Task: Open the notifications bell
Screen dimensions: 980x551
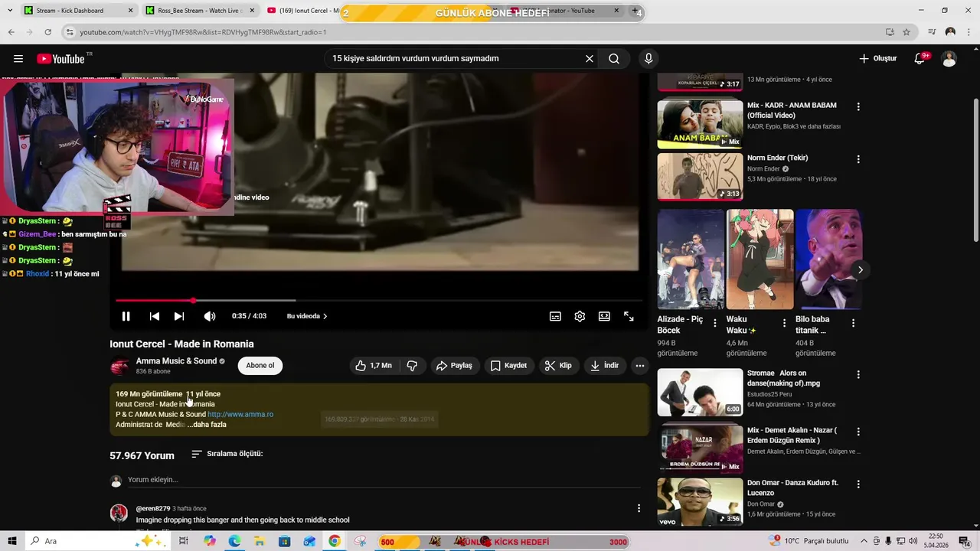Action: (920, 59)
